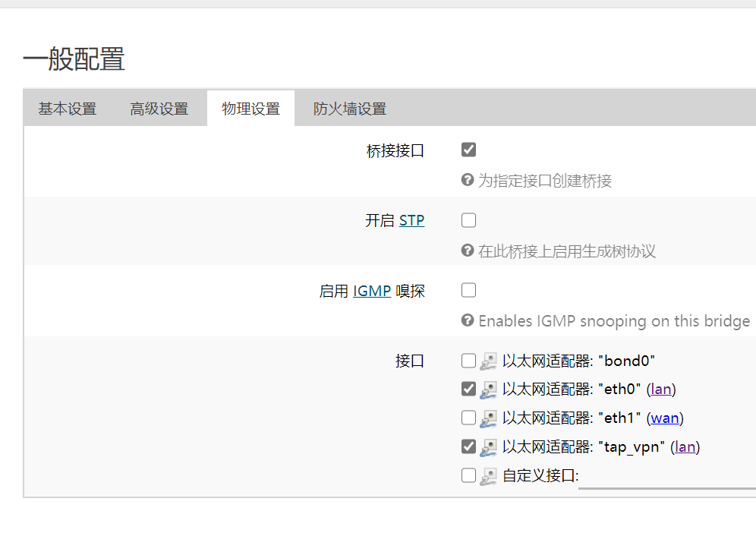Switch to the 高级设置 tab
This screenshot has width=756, height=533.
tap(159, 108)
